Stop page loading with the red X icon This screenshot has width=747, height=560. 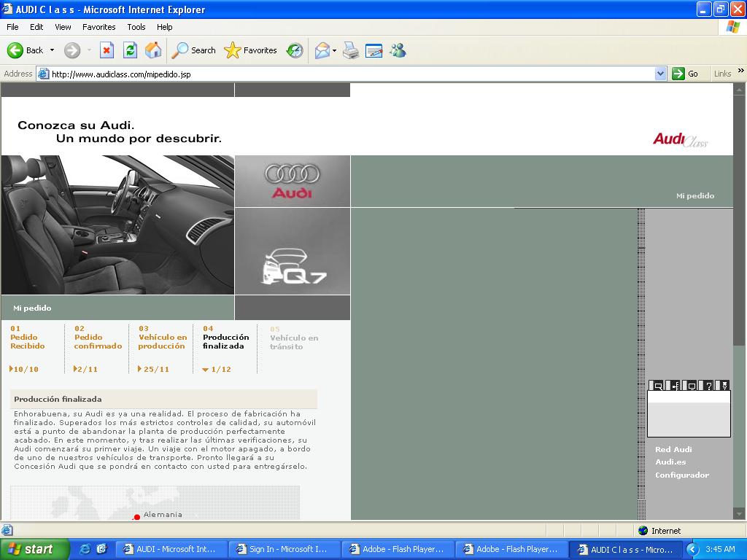(107, 50)
